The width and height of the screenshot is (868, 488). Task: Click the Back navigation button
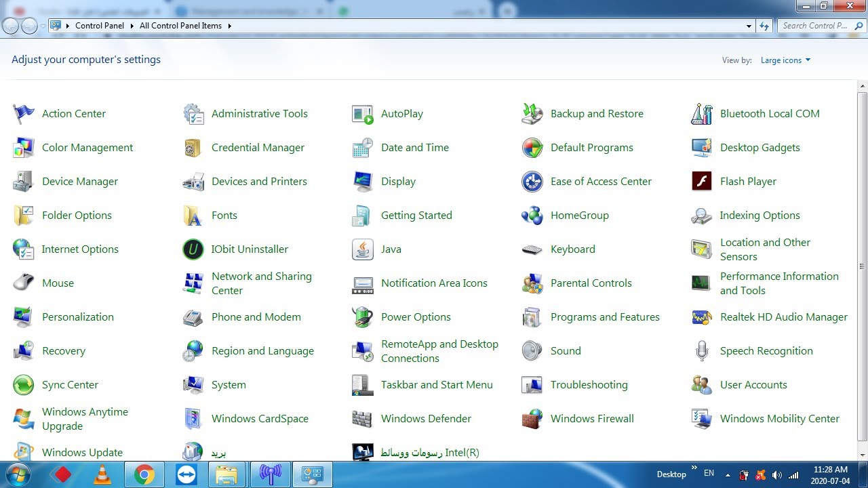tap(11, 26)
